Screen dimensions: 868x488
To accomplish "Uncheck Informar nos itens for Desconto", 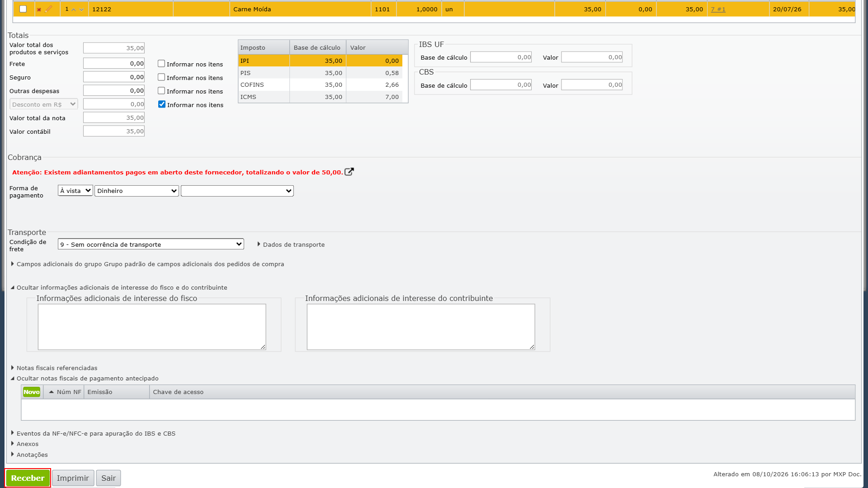I will [162, 104].
